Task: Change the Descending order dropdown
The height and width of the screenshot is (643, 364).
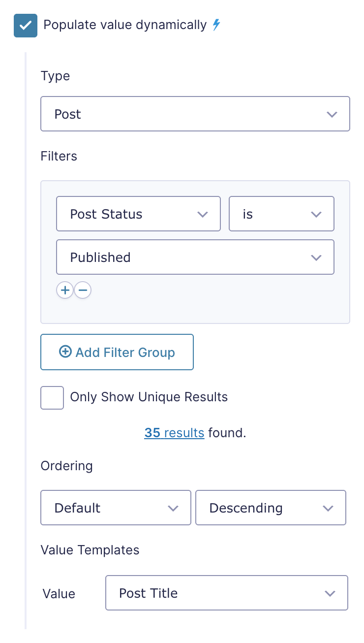Action: (x=271, y=508)
